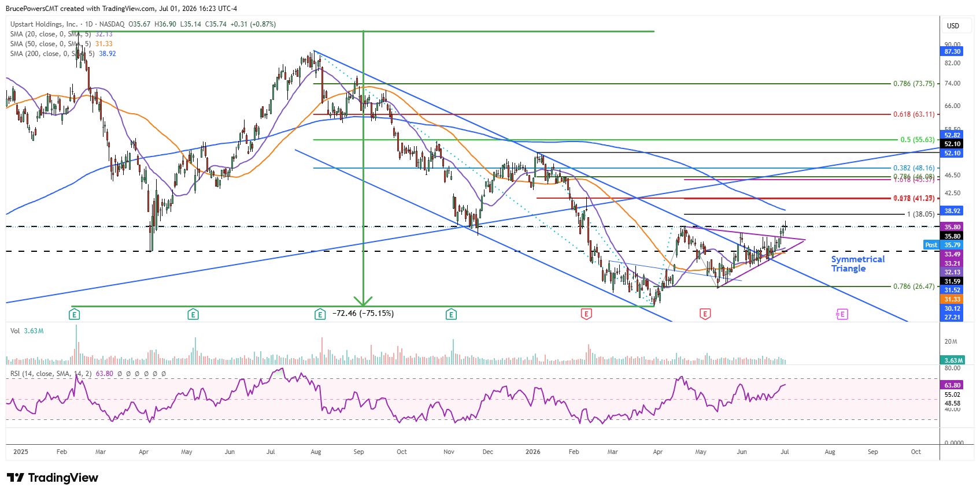Click the Vol 3.63M volume legend
This screenshot has height=495, width=980.
point(27,331)
